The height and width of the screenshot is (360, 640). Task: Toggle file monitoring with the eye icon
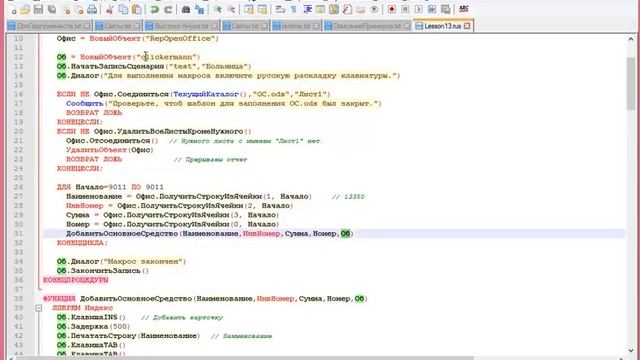(x=374, y=9)
